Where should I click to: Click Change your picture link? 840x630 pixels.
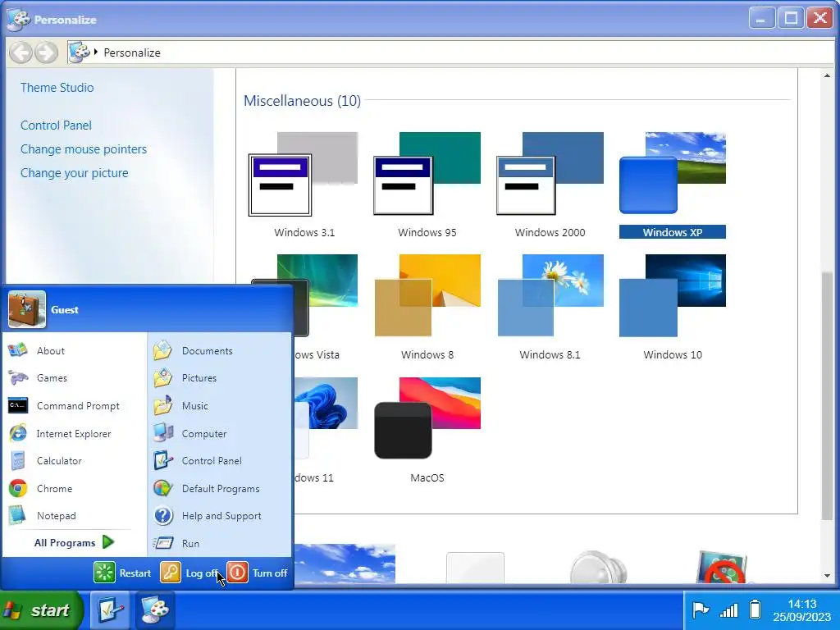click(75, 173)
